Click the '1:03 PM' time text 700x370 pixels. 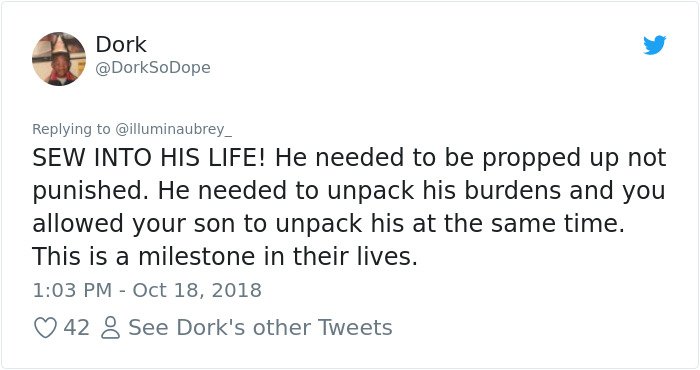point(72,290)
